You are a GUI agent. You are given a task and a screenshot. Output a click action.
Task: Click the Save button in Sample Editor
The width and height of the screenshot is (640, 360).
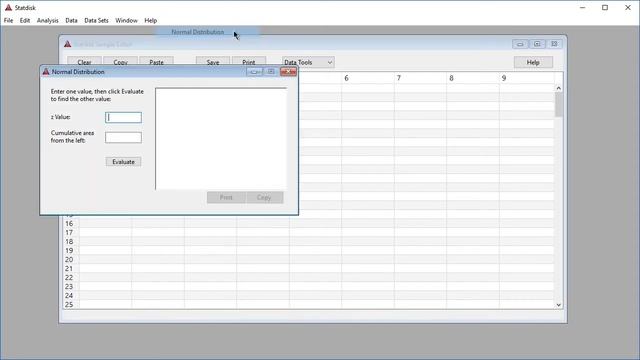(x=213, y=62)
